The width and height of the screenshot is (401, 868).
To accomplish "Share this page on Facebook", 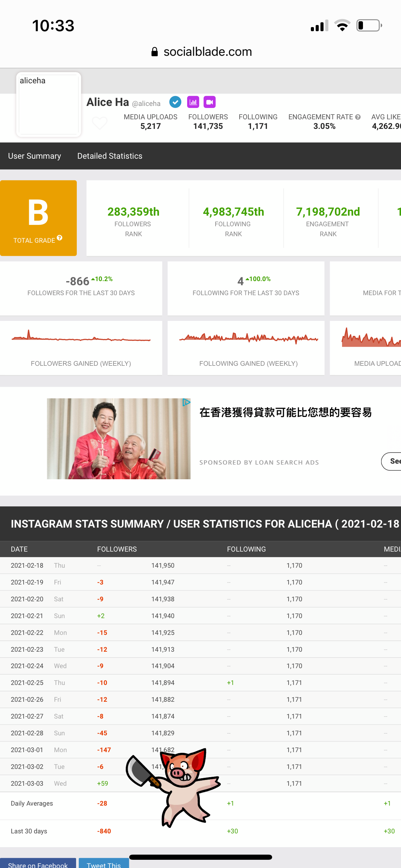I will coord(38,863).
